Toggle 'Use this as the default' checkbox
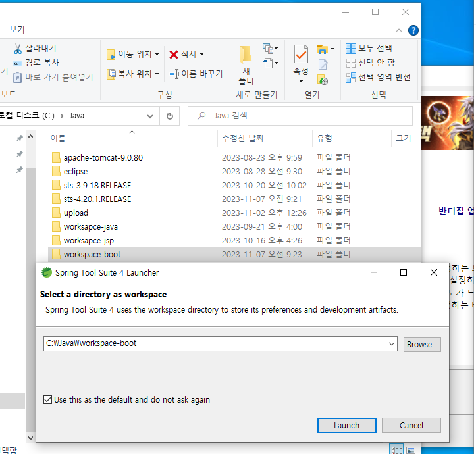Image resolution: width=476 pixels, height=454 pixels. pyautogui.click(x=47, y=399)
